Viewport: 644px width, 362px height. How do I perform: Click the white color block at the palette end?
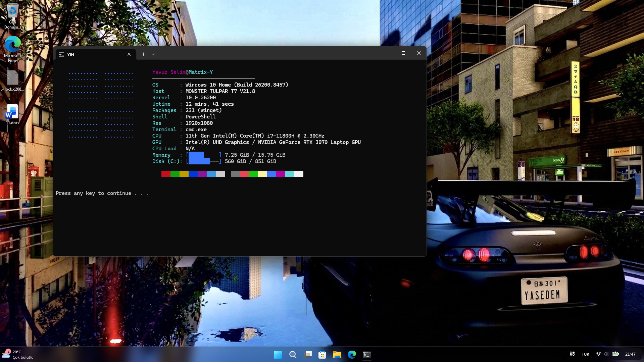(x=299, y=174)
